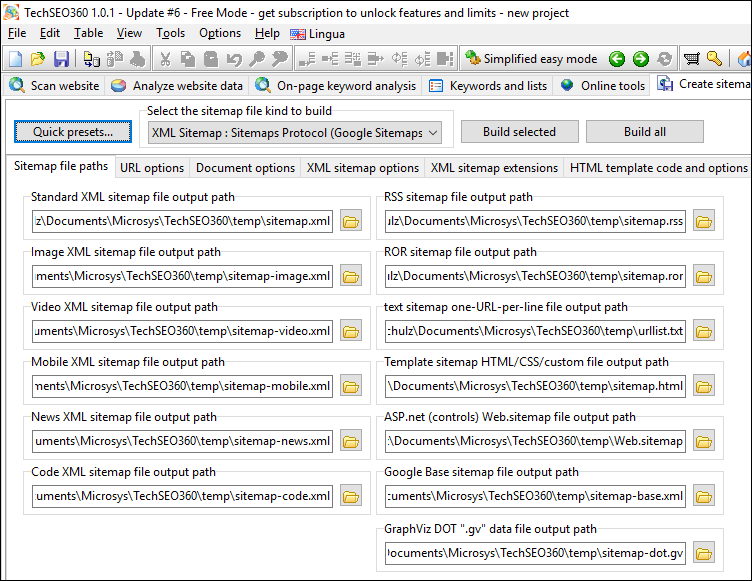Click the Build all button

click(x=644, y=132)
